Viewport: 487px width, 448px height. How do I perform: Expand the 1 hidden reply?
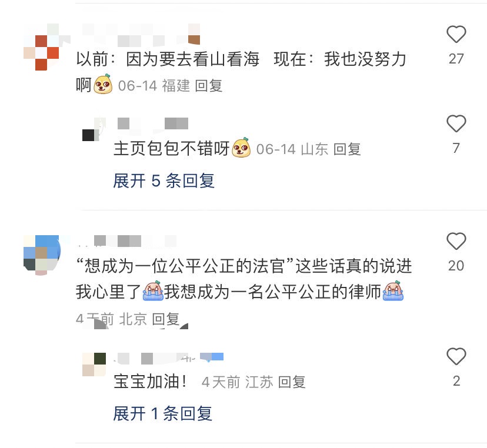click(x=162, y=413)
